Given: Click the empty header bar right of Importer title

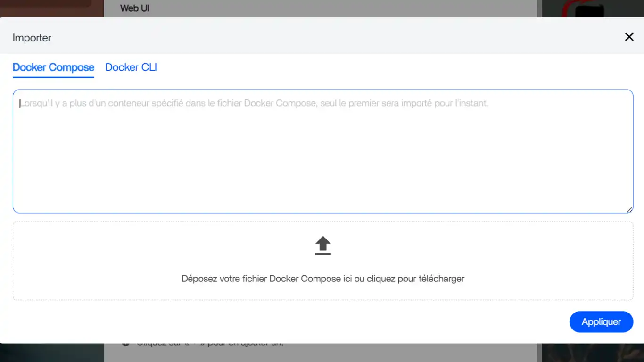Looking at the screenshot, I should click(330, 37).
